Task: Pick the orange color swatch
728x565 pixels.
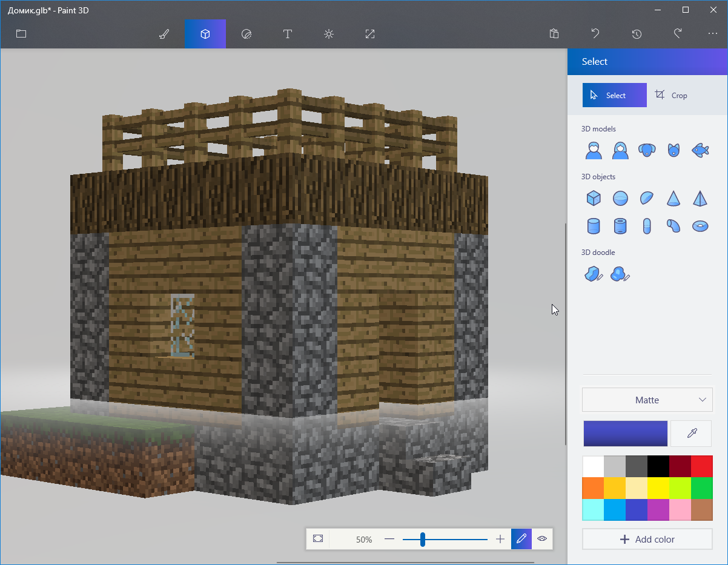Action: 593,487
